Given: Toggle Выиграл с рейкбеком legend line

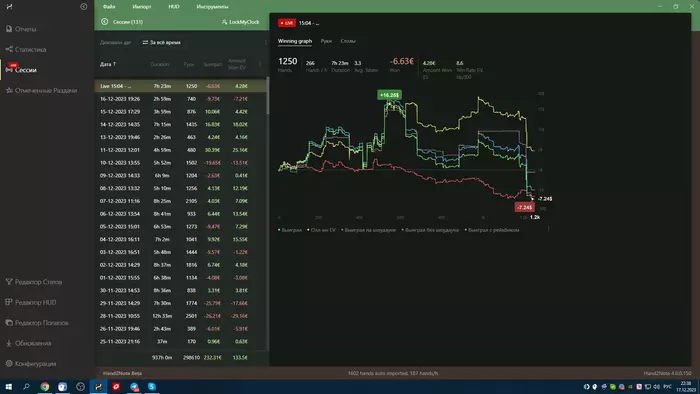Looking at the screenshot, I should click(x=492, y=230).
